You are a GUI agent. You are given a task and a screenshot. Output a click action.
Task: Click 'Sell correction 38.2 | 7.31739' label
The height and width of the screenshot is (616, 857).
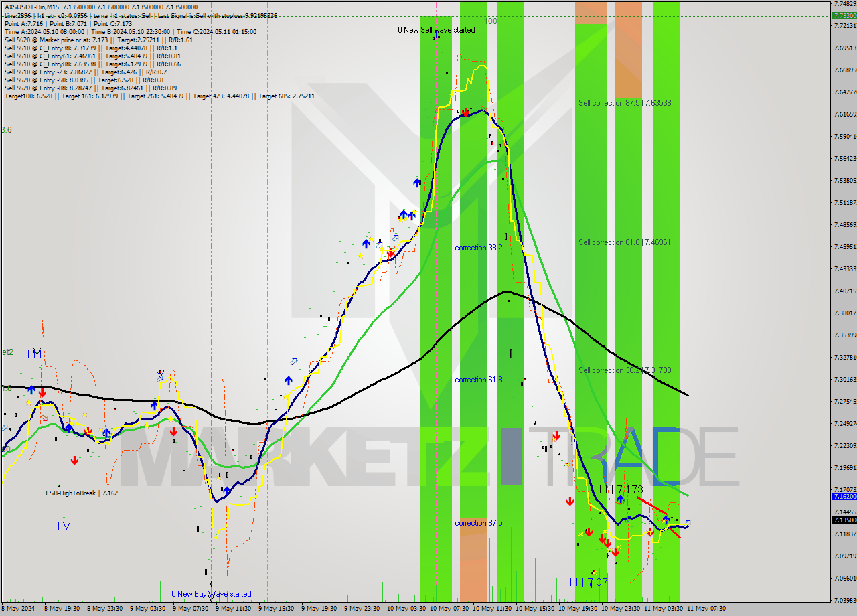pos(625,370)
